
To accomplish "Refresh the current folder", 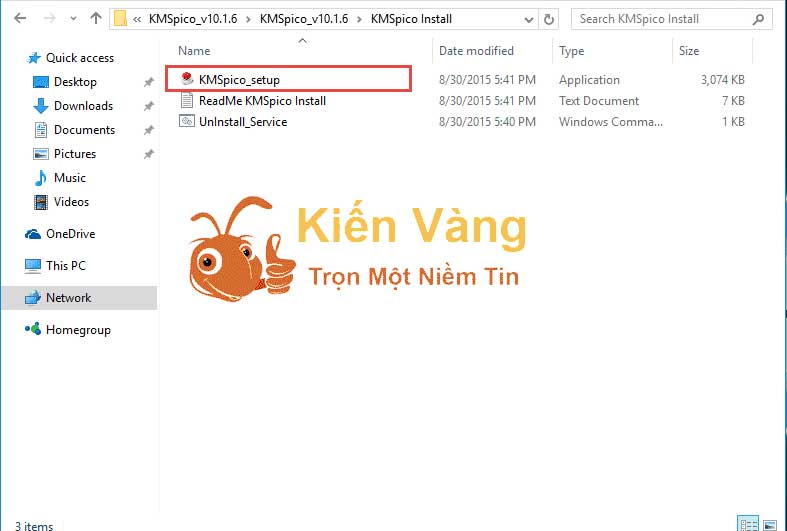I will [549, 20].
